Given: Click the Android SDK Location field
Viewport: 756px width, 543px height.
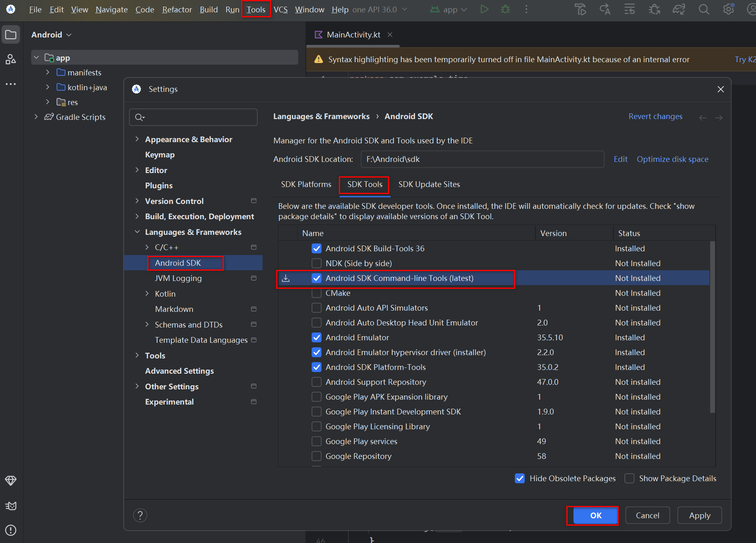Looking at the screenshot, I should pos(482,159).
